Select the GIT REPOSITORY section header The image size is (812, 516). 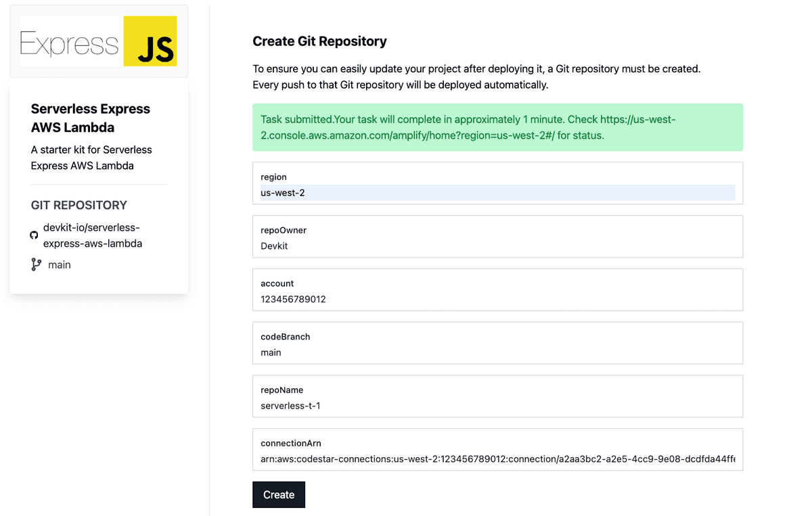pos(78,205)
